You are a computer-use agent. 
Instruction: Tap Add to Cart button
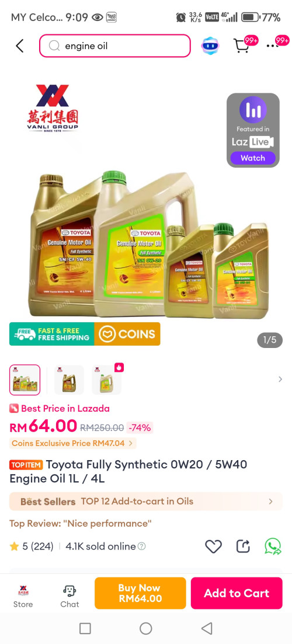237,593
